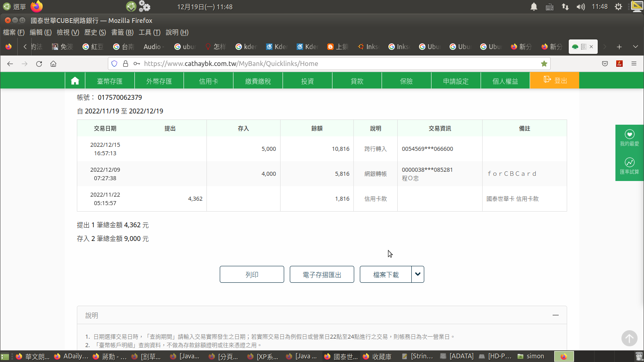
Task: Click the clock in the top panel
Action: [600, 6]
